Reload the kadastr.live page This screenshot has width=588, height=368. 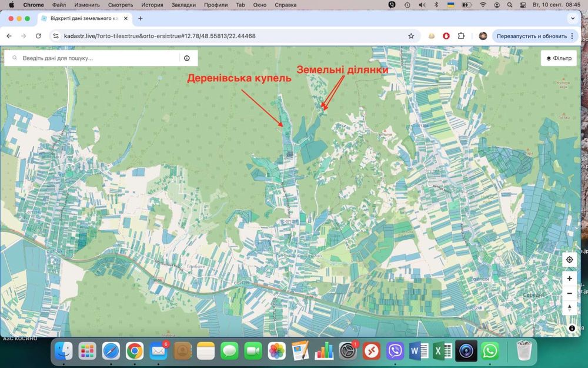[38, 36]
